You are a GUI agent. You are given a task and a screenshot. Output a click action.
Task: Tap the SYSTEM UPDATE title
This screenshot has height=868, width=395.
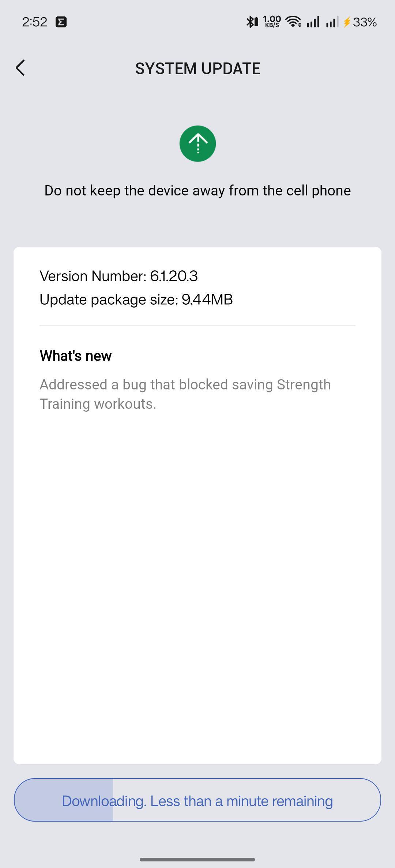click(197, 69)
